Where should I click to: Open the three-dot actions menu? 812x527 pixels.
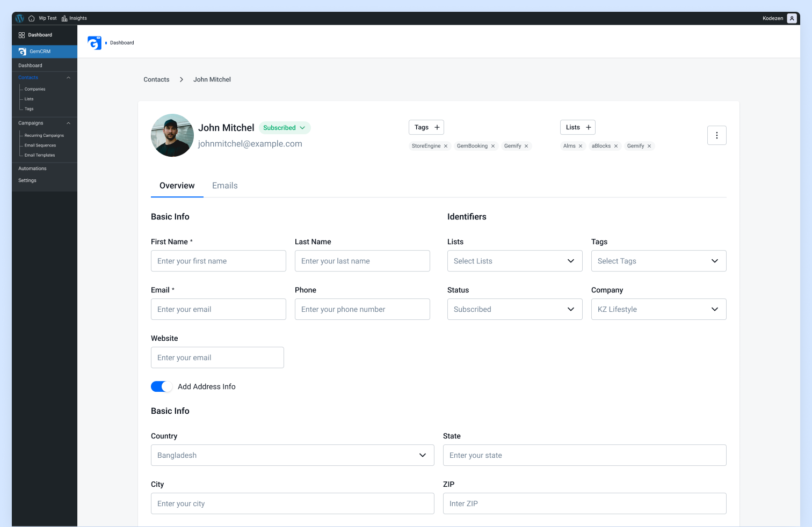pos(716,135)
